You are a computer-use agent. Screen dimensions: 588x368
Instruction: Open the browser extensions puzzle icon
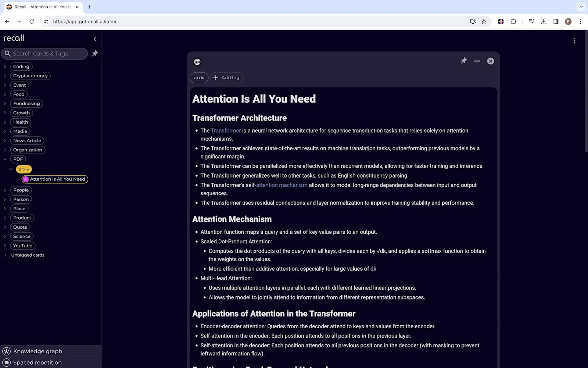tap(513, 22)
